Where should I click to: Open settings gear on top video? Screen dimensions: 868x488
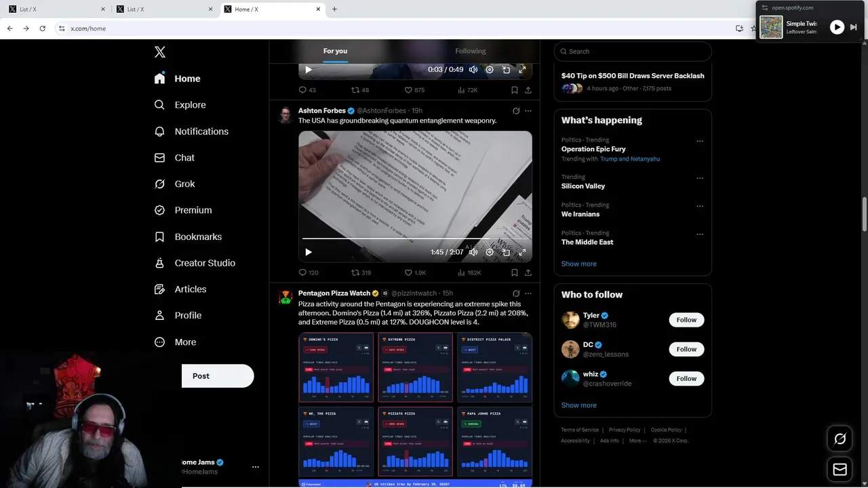pos(490,70)
